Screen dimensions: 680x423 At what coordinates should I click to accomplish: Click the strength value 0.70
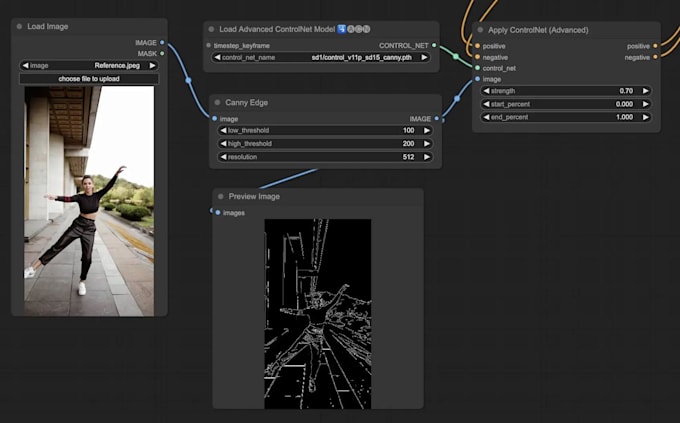pos(626,91)
